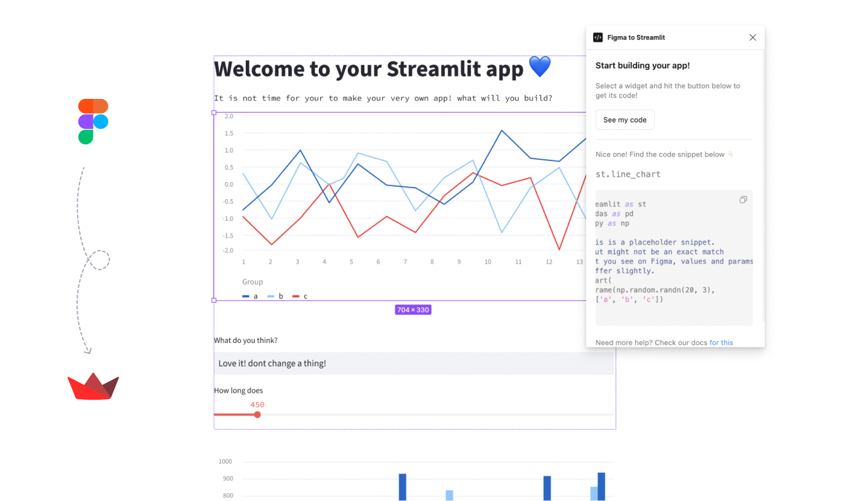This screenshot has width=868, height=501.
Task: Click the 'st.line_chart' widget name
Action: [628, 174]
